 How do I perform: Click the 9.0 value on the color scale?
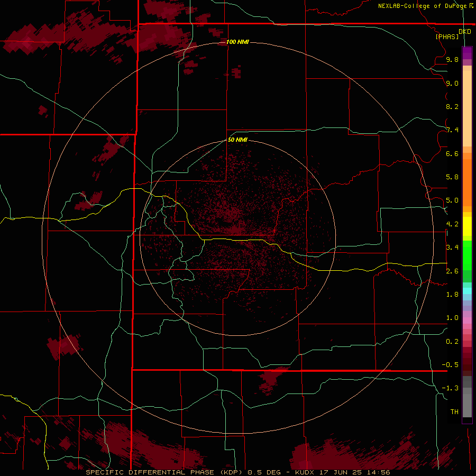(452, 83)
